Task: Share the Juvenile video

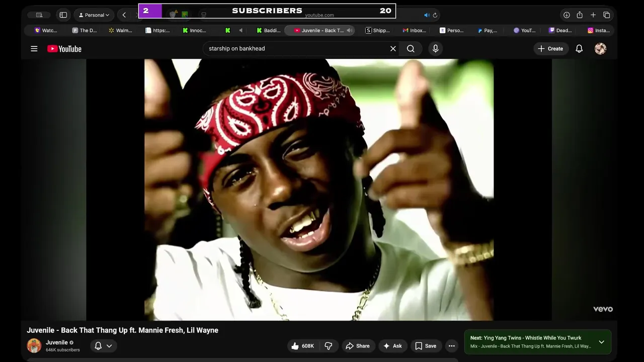Action: coord(358,346)
